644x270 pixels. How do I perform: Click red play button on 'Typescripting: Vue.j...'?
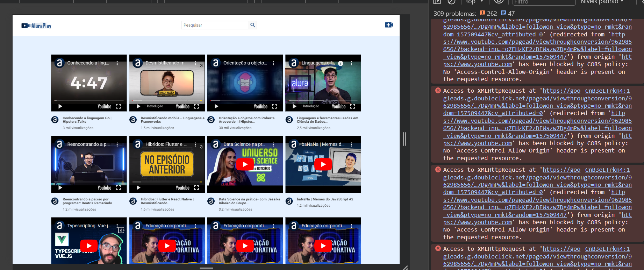click(x=89, y=246)
